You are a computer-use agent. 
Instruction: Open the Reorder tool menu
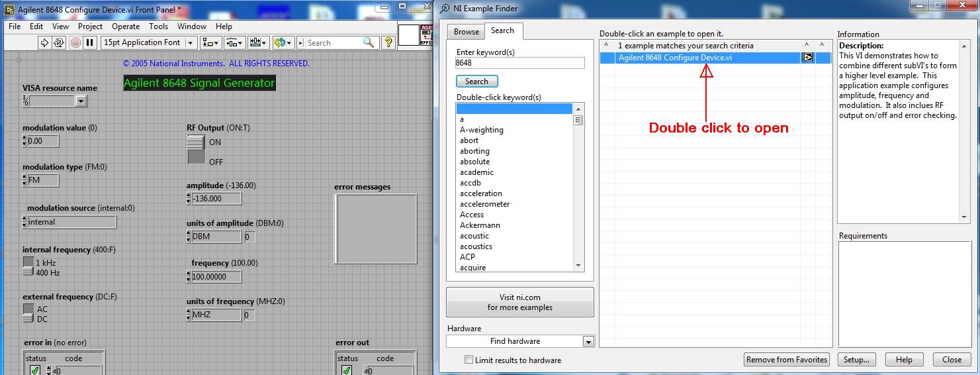tap(283, 42)
